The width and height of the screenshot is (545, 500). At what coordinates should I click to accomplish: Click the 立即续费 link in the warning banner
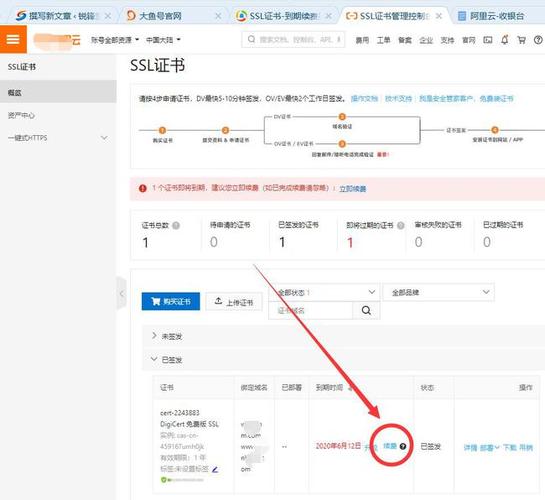(352, 189)
